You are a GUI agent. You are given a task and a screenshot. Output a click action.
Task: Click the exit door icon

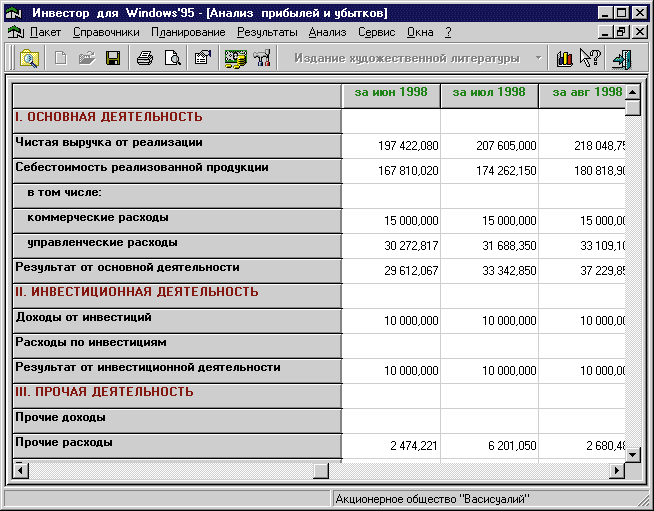coord(622,59)
